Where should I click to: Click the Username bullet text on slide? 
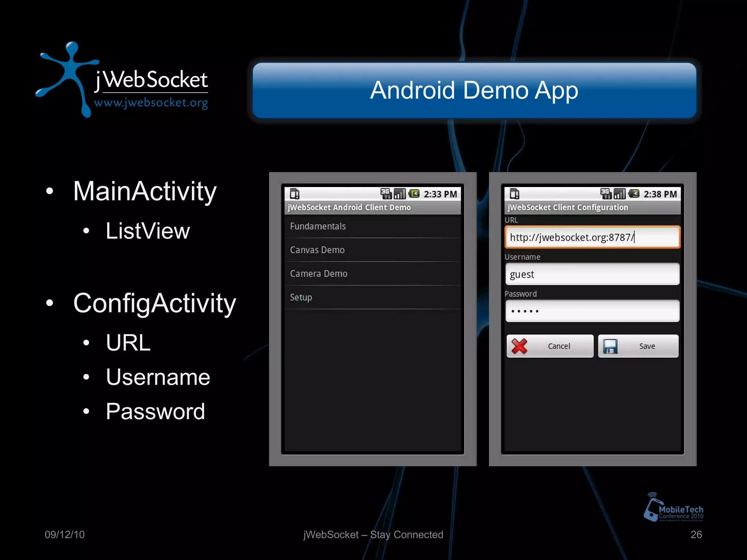(x=158, y=377)
